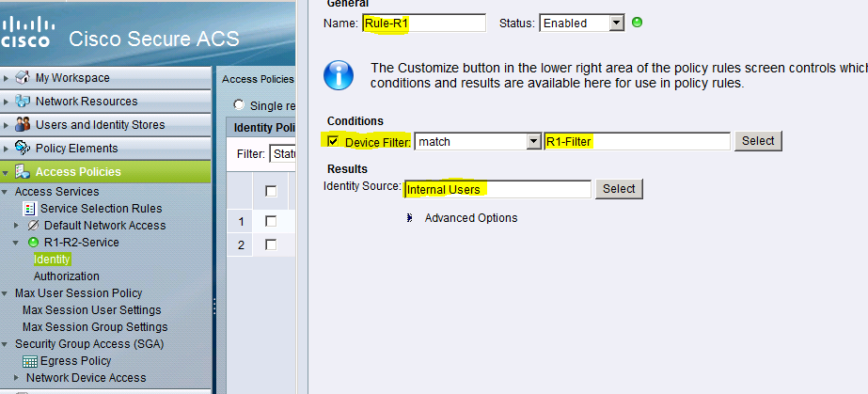Image resolution: width=868 pixels, height=394 pixels.
Task: Click the Network Resources icon
Action: point(23,102)
